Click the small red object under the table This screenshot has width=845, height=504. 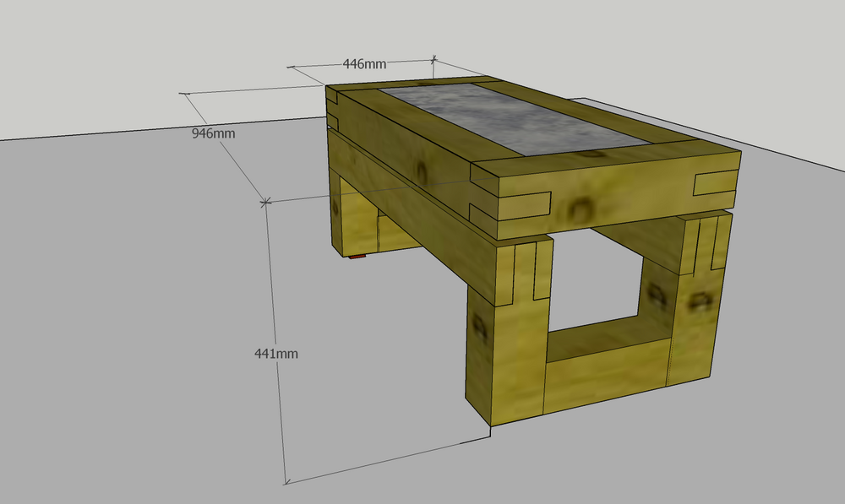click(358, 256)
